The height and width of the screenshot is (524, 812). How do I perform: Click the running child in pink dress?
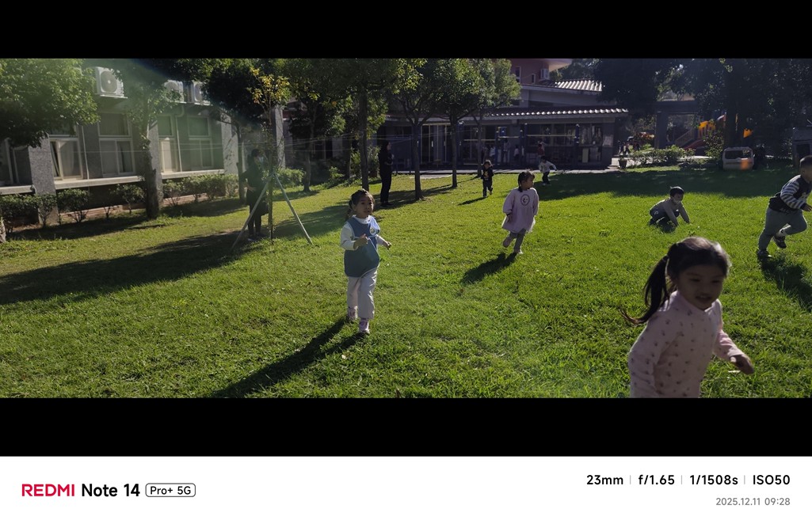[520, 212]
